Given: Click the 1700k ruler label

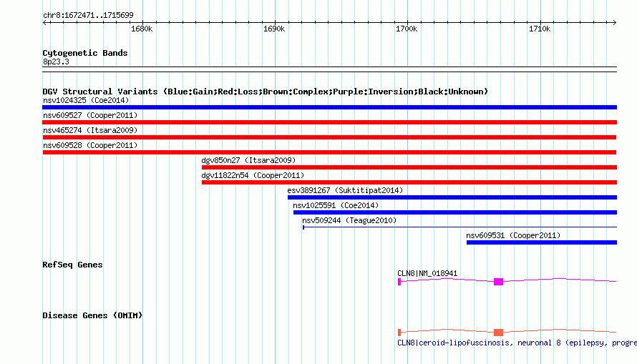Looking at the screenshot, I should click(407, 29).
